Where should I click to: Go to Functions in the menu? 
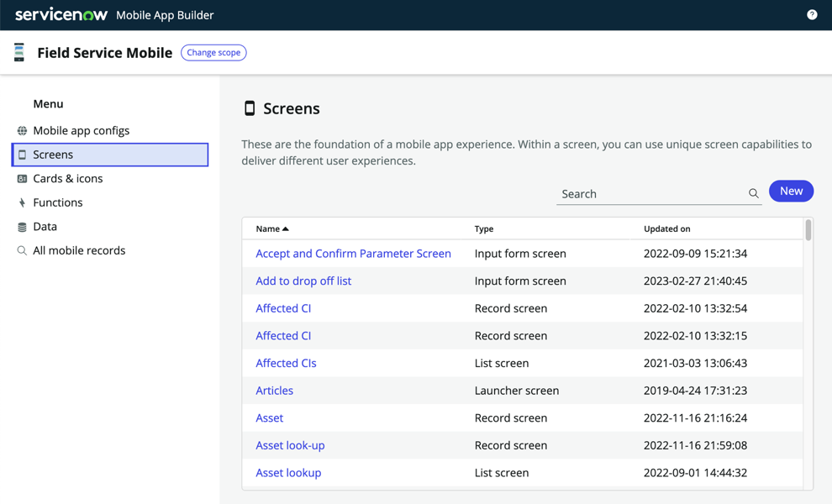pos(58,202)
